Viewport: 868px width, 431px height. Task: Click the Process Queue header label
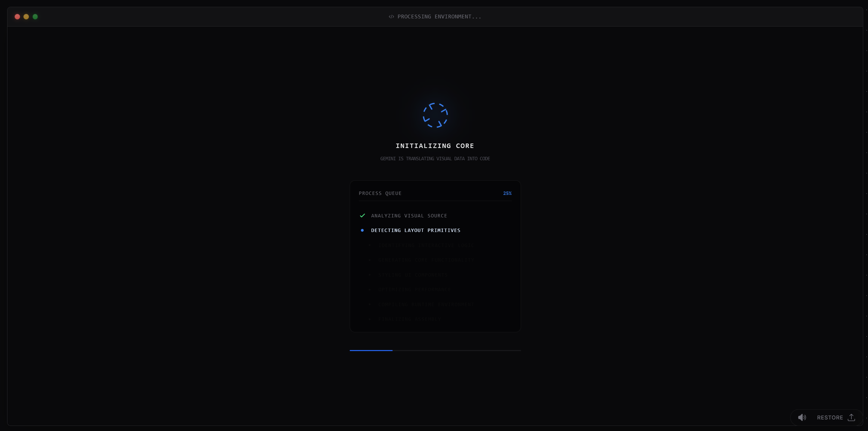tap(380, 193)
